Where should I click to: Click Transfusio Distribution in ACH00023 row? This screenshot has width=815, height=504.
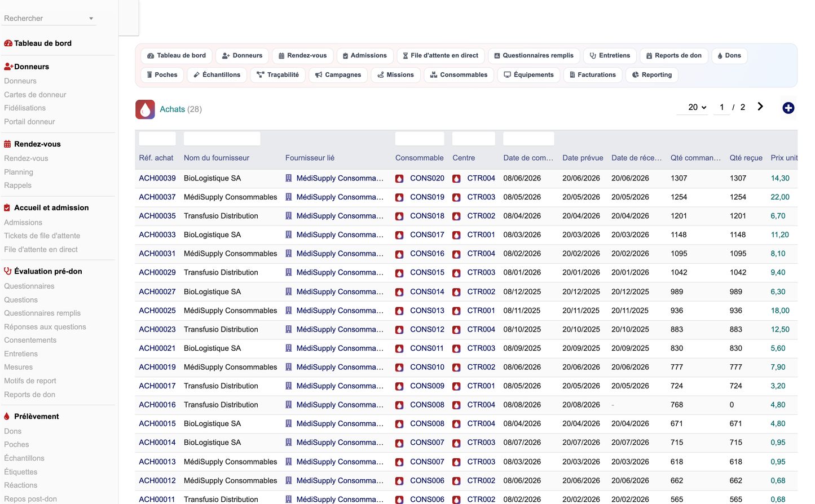[x=221, y=329]
